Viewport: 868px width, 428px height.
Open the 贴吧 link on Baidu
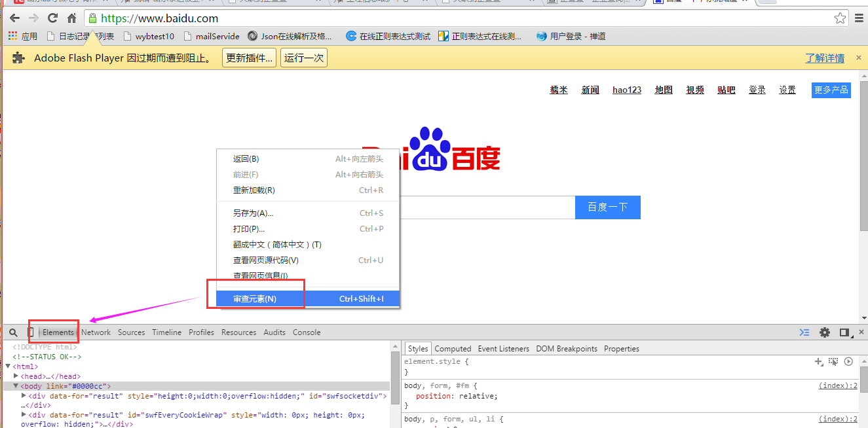[x=726, y=90]
